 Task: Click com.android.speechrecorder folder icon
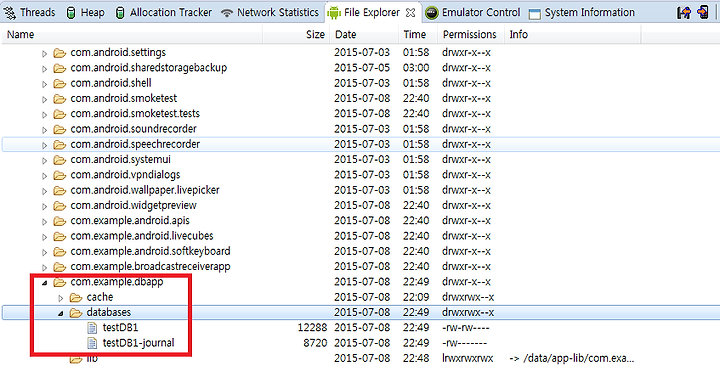(x=59, y=145)
